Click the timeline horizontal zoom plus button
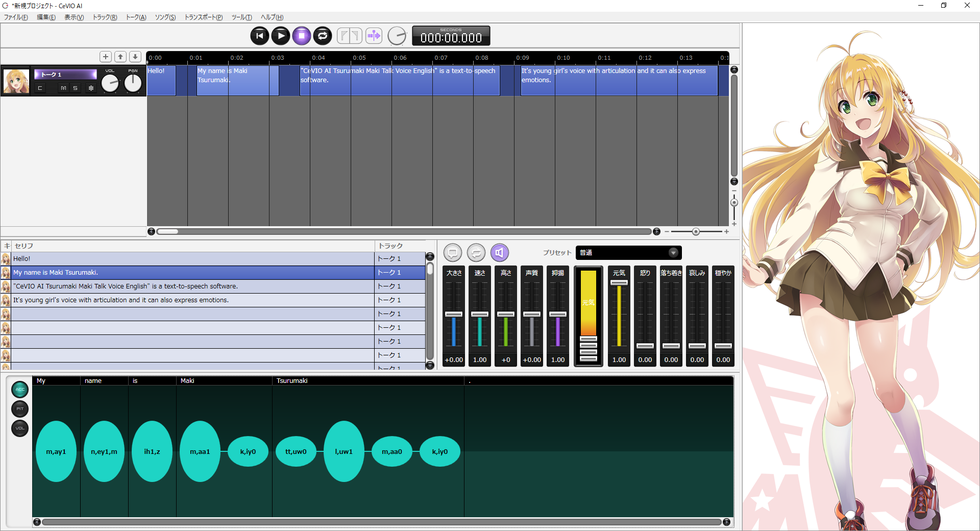This screenshot has width=980, height=531. [726, 232]
